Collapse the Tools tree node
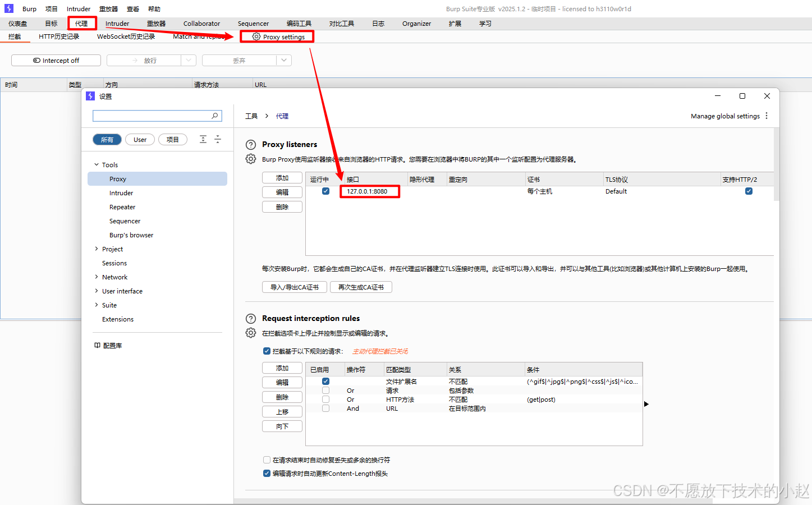Viewport: 812px width, 505px height. point(97,164)
